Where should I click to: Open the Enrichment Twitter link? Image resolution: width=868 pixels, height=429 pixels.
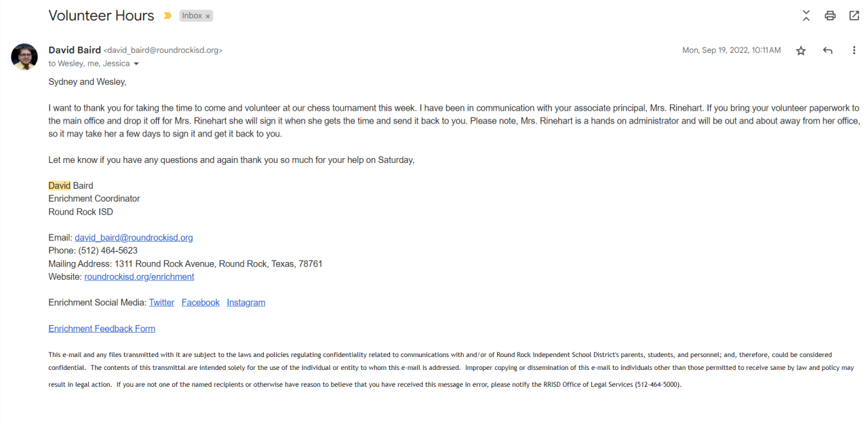(161, 303)
